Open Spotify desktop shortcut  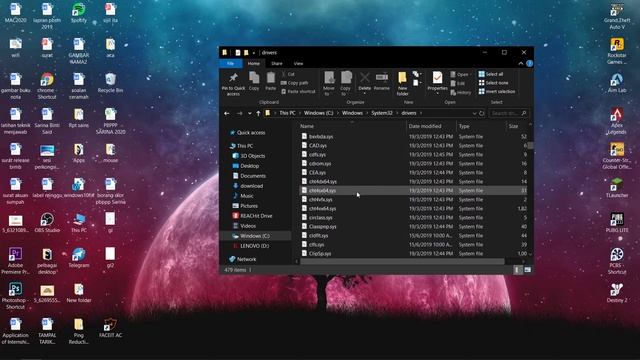click(78, 13)
